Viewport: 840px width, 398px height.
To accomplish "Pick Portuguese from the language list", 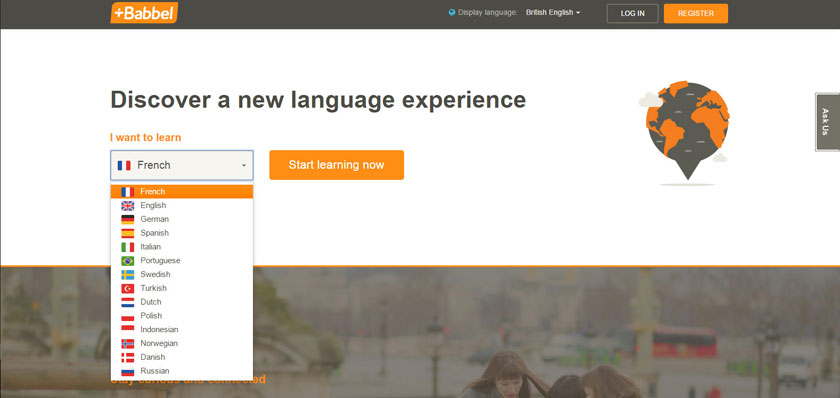I will pos(160,261).
